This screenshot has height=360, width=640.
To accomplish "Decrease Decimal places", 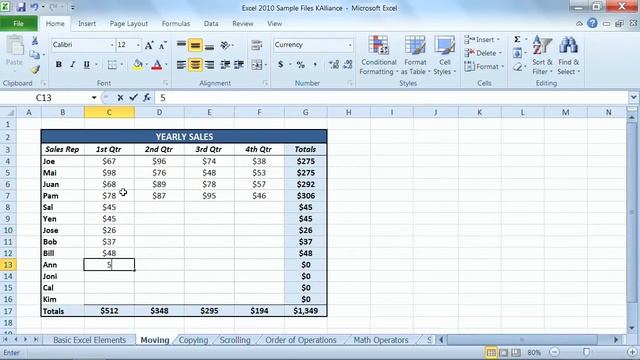I will point(348,64).
